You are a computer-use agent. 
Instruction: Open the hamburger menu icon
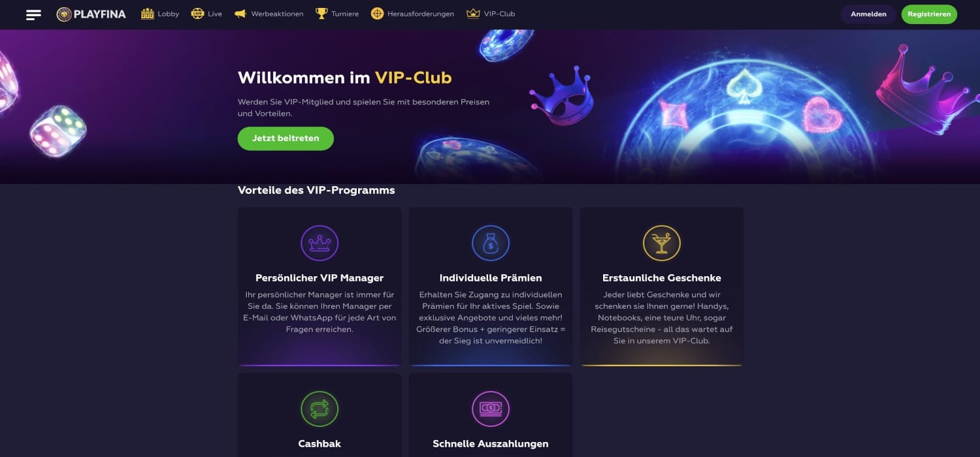pyautogui.click(x=33, y=14)
